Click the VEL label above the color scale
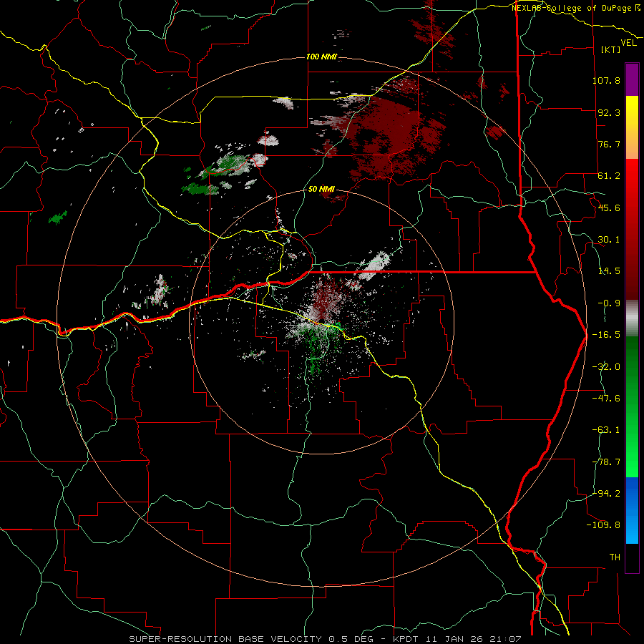 tap(628, 43)
